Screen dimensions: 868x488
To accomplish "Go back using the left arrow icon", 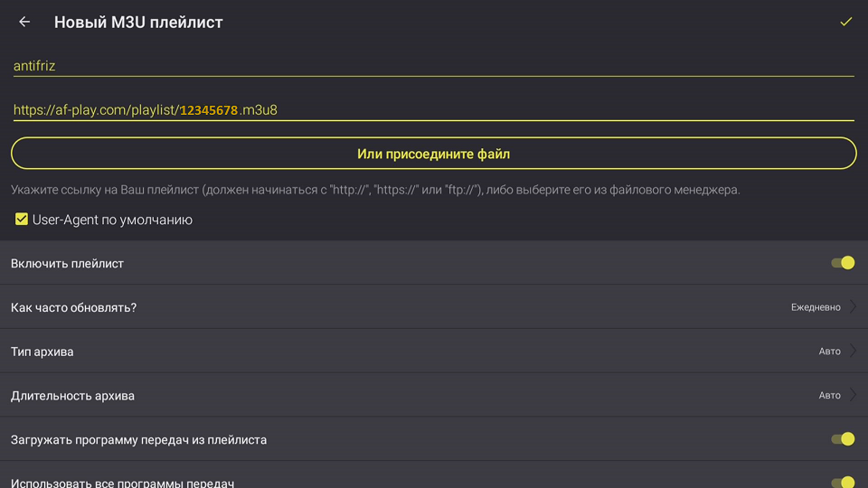I will 24,22.
